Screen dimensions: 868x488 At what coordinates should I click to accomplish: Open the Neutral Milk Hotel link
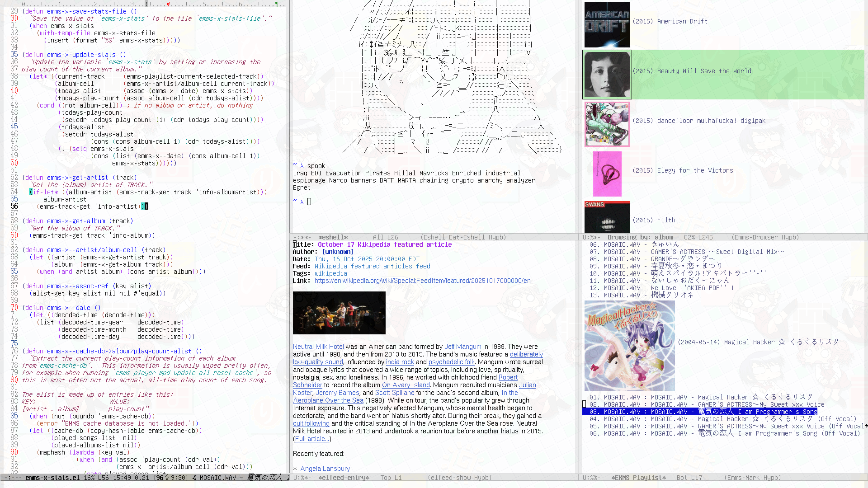point(318,347)
